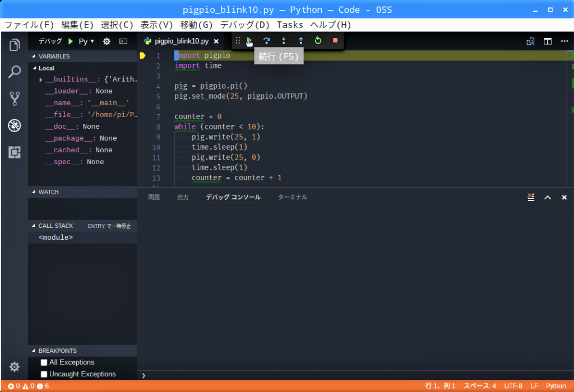Viewport: 574px width, 392px height.
Task: Restart the debug session
Action: pyautogui.click(x=318, y=41)
